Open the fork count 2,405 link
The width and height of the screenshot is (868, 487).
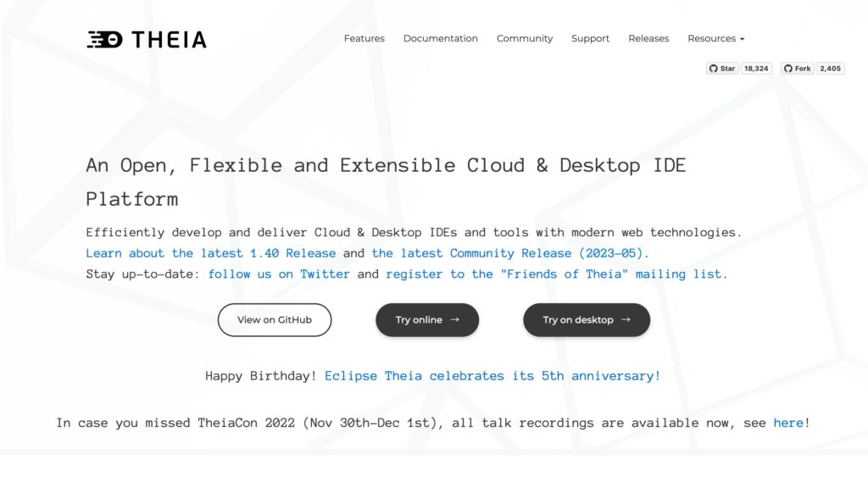(x=830, y=69)
